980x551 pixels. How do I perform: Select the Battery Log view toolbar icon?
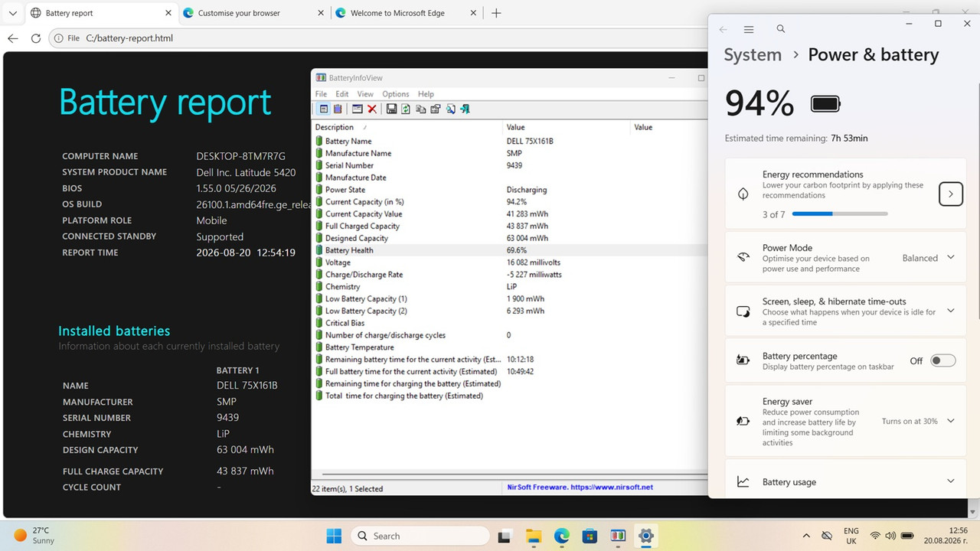pos(338,109)
